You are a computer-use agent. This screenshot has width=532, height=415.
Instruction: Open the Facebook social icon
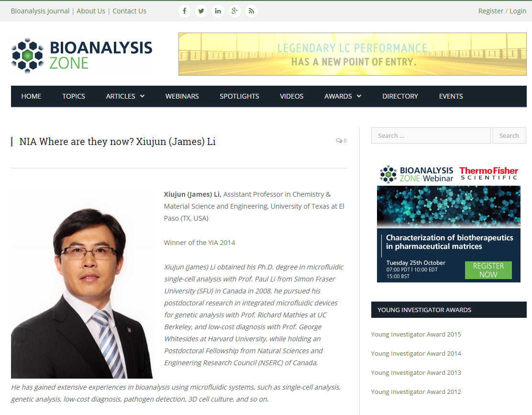pos(185,11)
